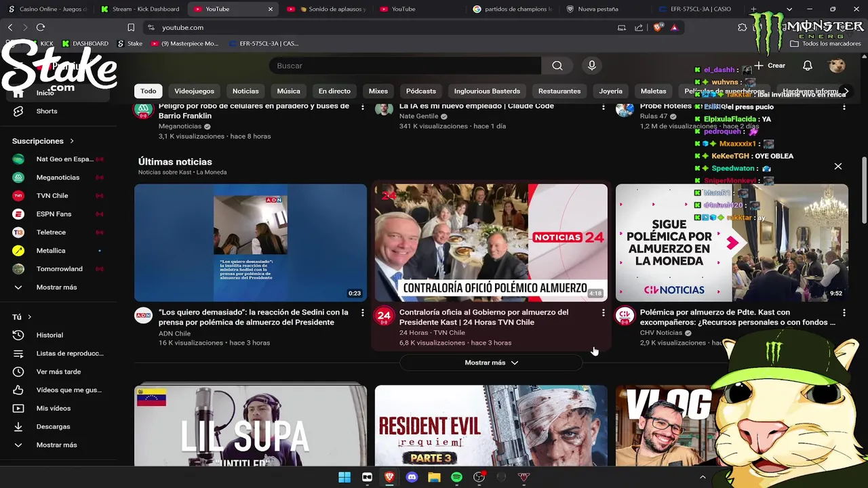This screenshot has width=868, height=488.
Task: Open Brave browser from taskbar
Action: coord(389,477)
